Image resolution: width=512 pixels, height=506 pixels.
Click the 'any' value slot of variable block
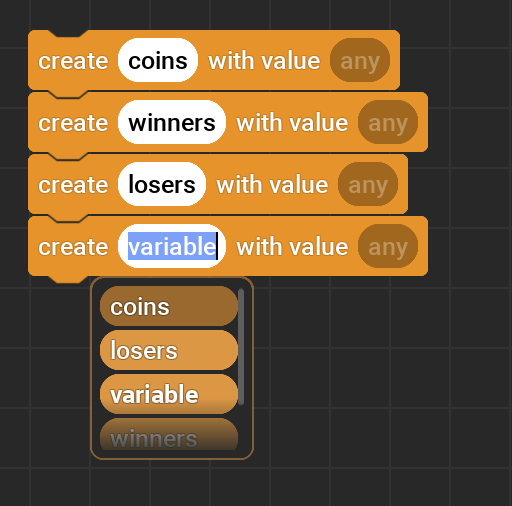[x=388, y=246]
